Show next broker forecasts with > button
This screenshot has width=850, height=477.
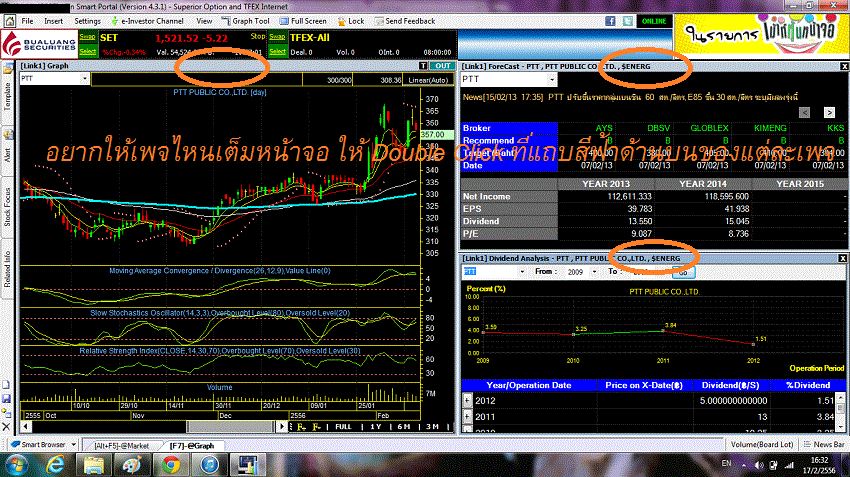coord(829,112)
